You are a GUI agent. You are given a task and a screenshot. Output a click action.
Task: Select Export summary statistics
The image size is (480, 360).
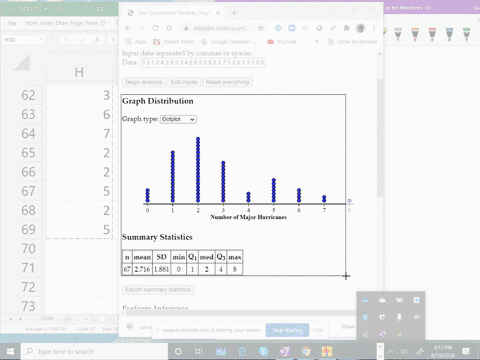158,290
